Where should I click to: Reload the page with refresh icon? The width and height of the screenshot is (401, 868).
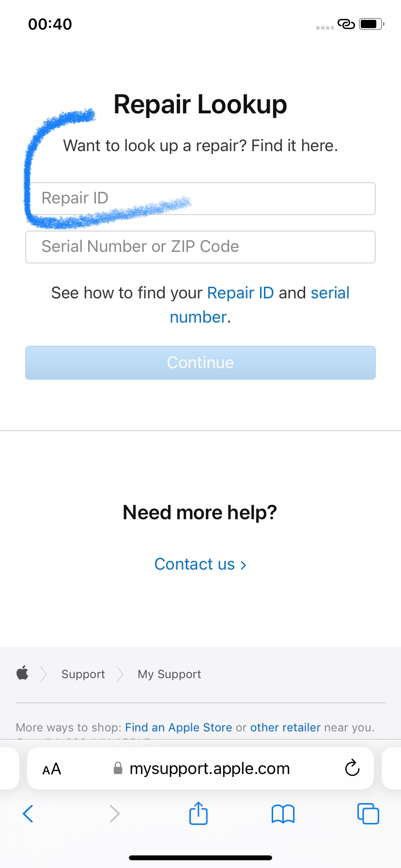coord(352,768)
